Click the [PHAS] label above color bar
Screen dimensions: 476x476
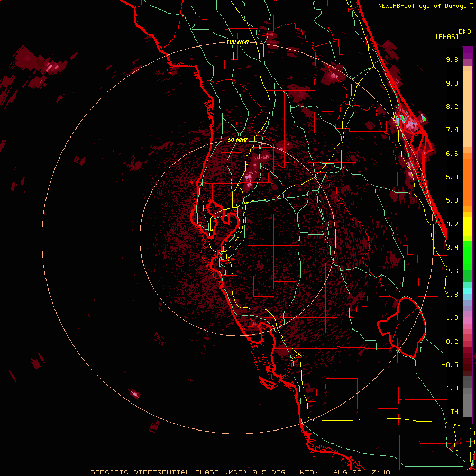pyautogui.click(x=447, y=36)
